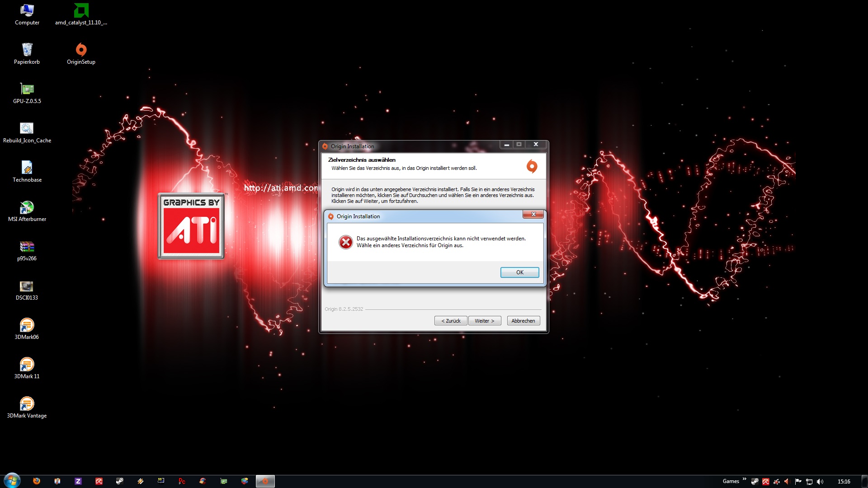The image size is (868, 488).
Task: Open the yellow tool taskbar icon
Action: (141, 481)
